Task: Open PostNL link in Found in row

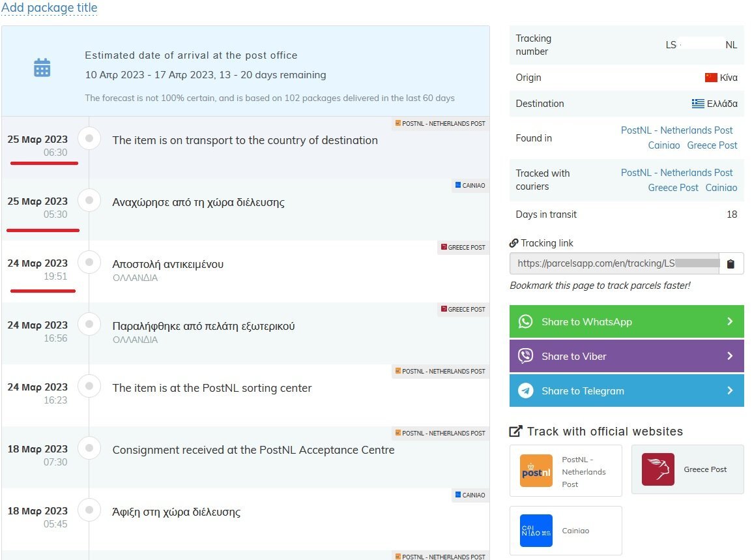Action: point(676,130)
